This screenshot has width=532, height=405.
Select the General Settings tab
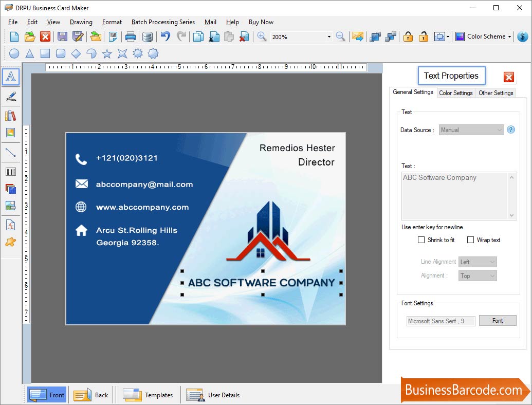(x=413, y=92)
